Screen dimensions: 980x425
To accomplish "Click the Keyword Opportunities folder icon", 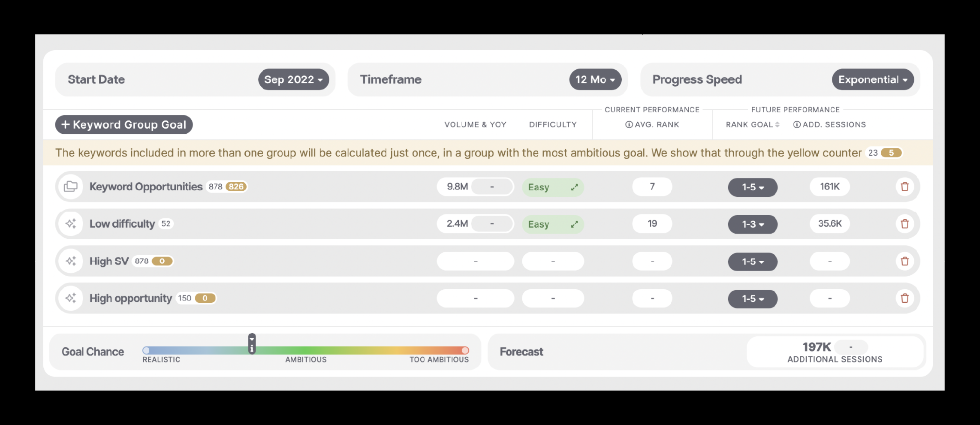I will click(71, 187).
